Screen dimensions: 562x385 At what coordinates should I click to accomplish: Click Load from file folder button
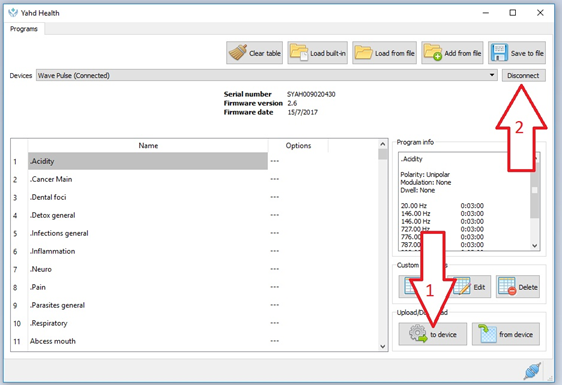click(384, 53)
